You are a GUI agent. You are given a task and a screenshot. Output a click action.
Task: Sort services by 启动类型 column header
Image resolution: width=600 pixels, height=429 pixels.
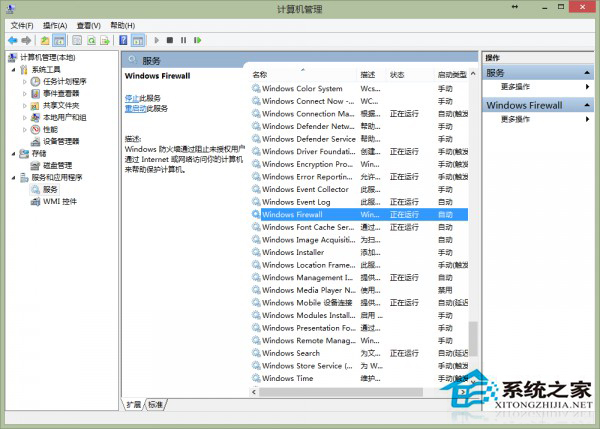(452, 75)
